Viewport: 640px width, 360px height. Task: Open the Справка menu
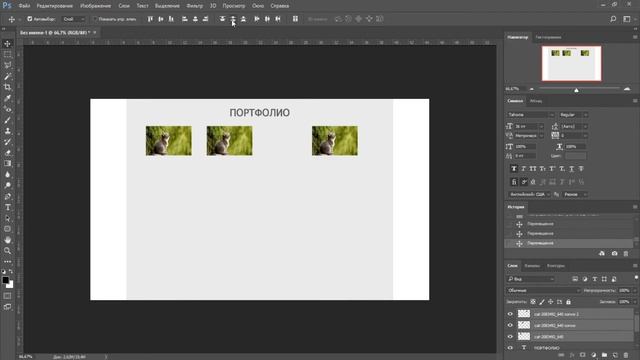coord(280,6)
